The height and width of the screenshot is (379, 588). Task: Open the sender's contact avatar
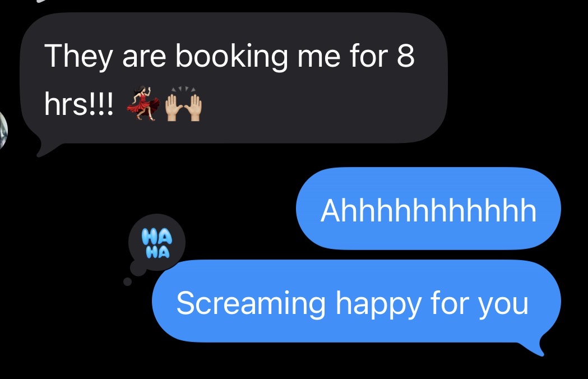[x=3, y=131]
